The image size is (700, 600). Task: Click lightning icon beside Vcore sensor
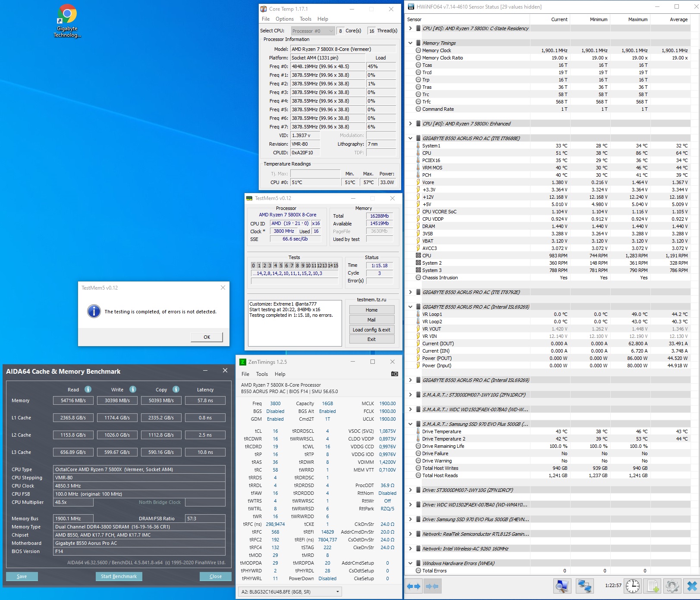click(x=418, y=182)
